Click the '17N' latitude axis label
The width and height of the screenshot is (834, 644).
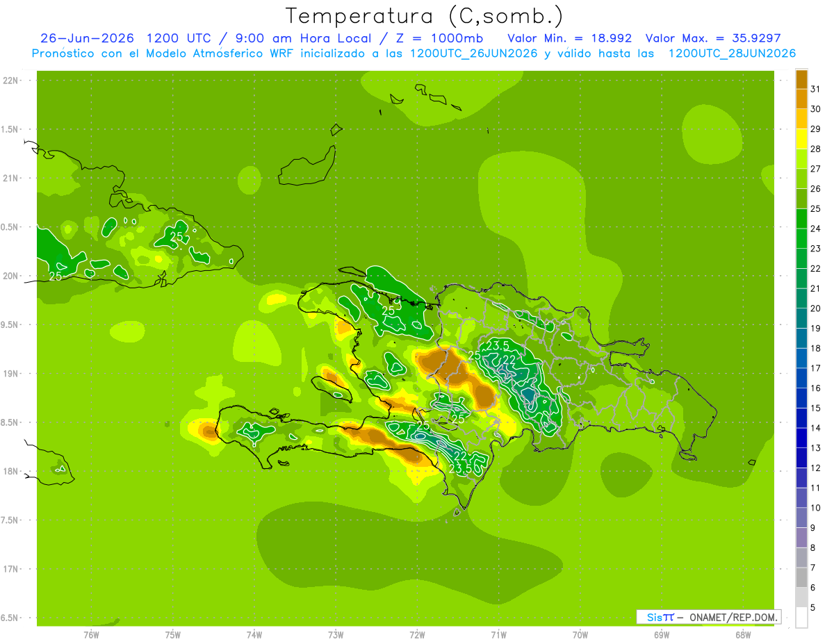11,569
